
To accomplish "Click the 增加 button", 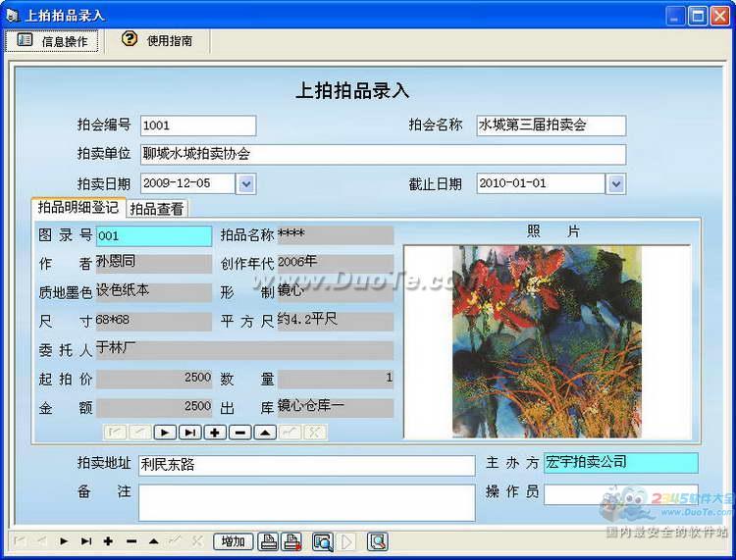I will pyautogui.click(x=234, y=541).
